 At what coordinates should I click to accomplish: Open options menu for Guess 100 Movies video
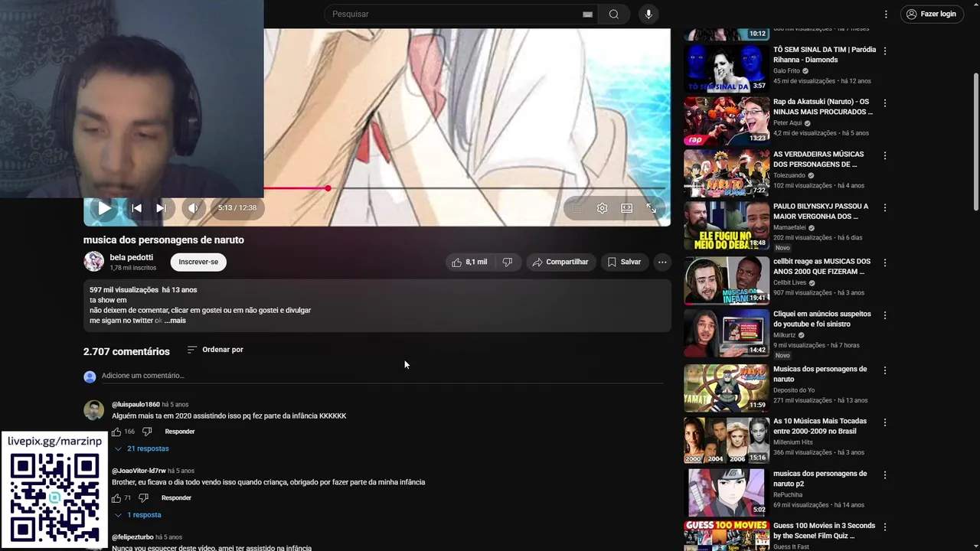point(885,527)
